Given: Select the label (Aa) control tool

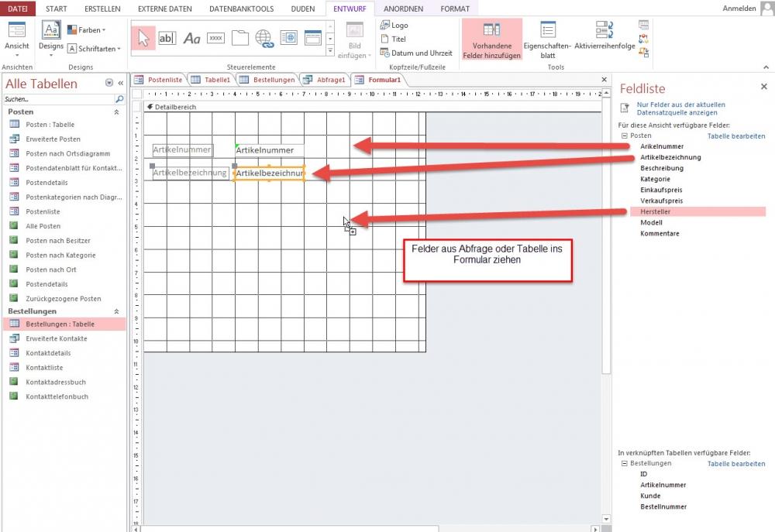Looking at the screenshot, I should click(x=191, y=38).
